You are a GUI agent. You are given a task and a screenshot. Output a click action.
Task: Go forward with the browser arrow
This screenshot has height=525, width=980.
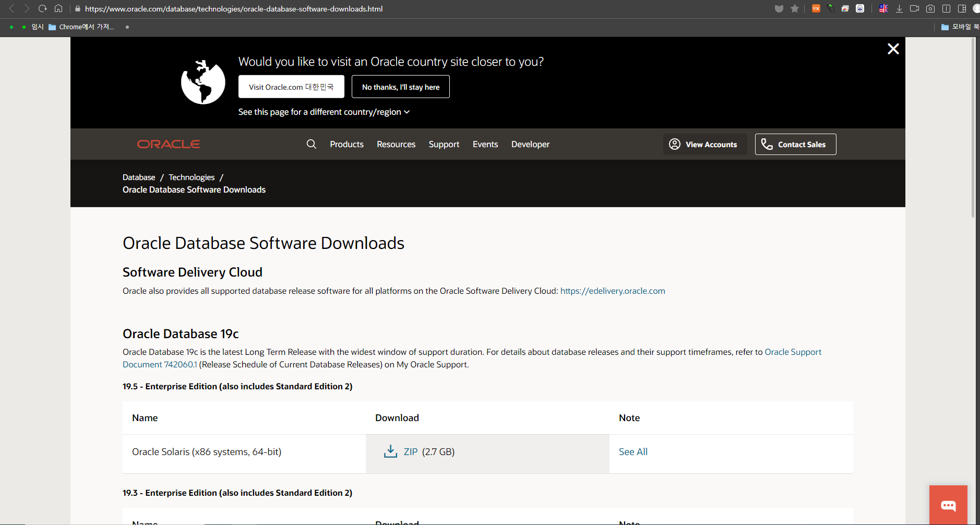tap(27, 8)
